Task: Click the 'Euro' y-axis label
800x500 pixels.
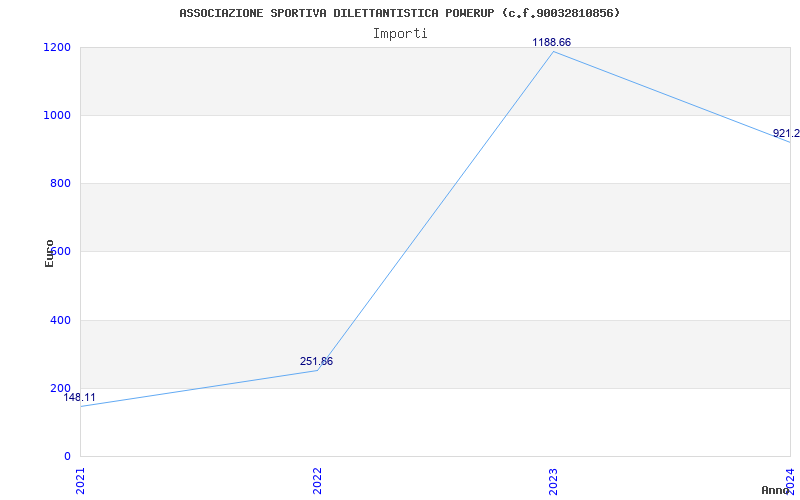Action: 49,254
